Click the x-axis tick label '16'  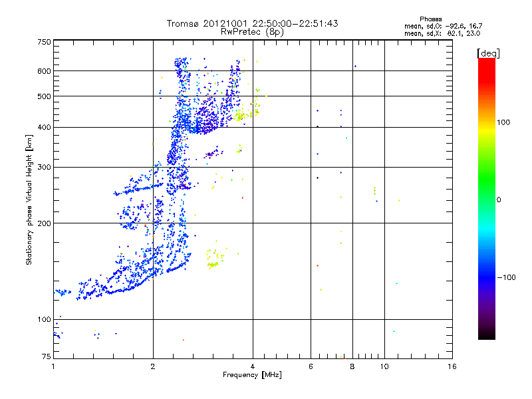tap(452, 366)
